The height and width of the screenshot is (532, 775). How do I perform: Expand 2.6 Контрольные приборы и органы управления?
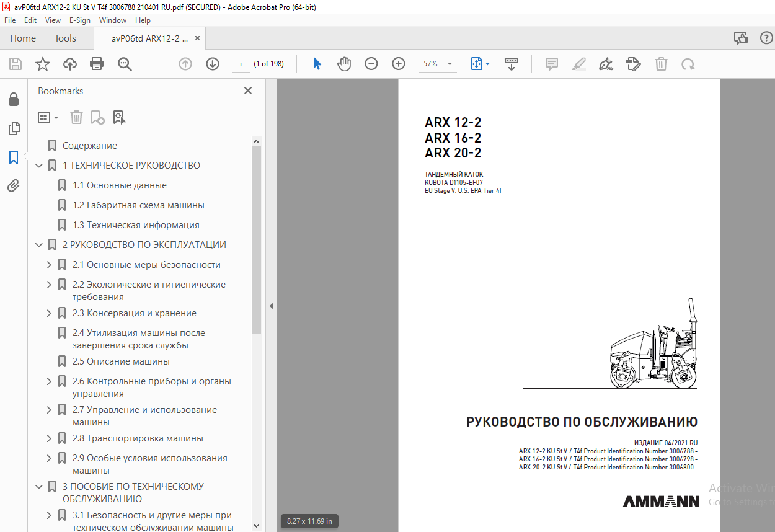(49, 381)
